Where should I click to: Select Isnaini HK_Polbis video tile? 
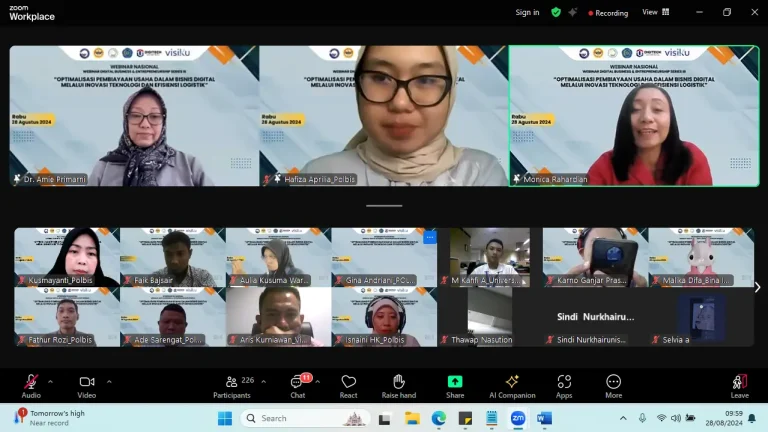tap(384, 317)
